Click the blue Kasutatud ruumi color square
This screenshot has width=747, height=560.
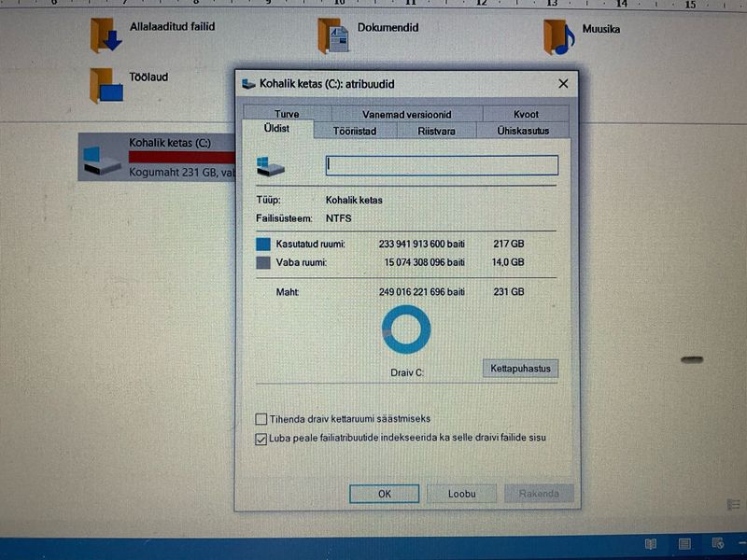tap(263, 244)
